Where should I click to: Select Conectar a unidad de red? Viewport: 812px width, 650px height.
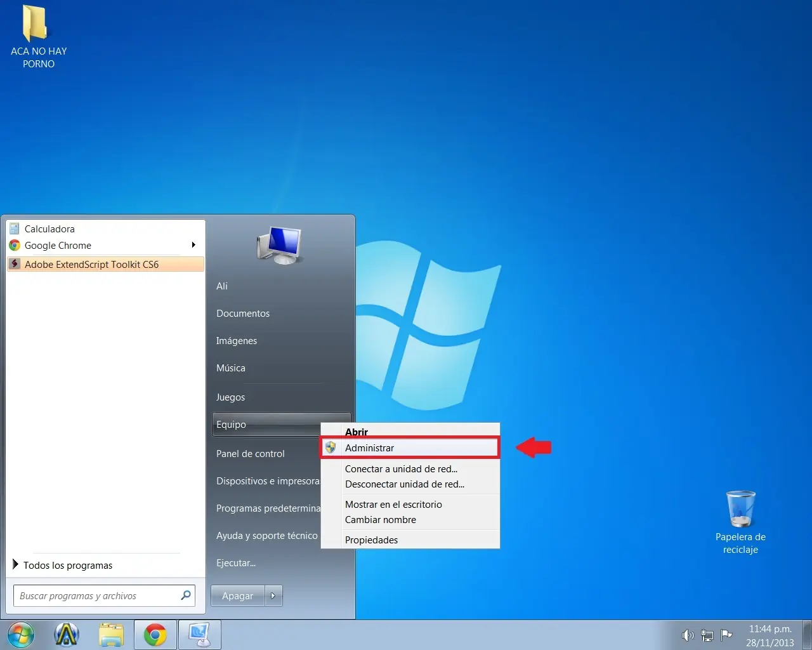click(401, 468)
